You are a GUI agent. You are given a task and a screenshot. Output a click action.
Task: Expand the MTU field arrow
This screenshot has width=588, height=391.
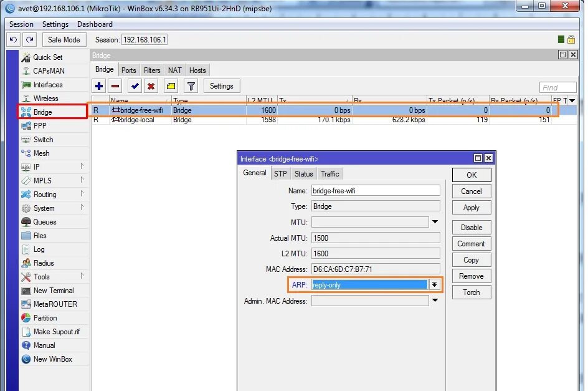coord(435,222)
